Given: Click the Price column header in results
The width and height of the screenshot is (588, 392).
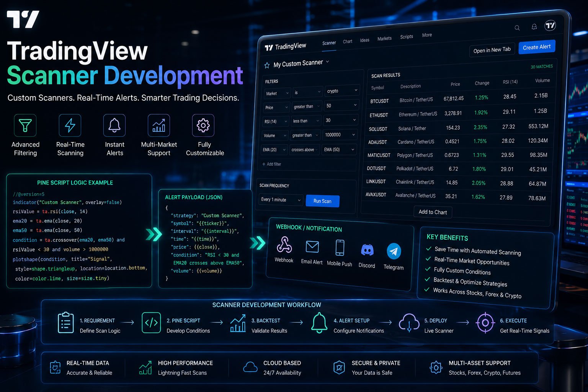Looking at the screenshot, I should coord(455,84).
